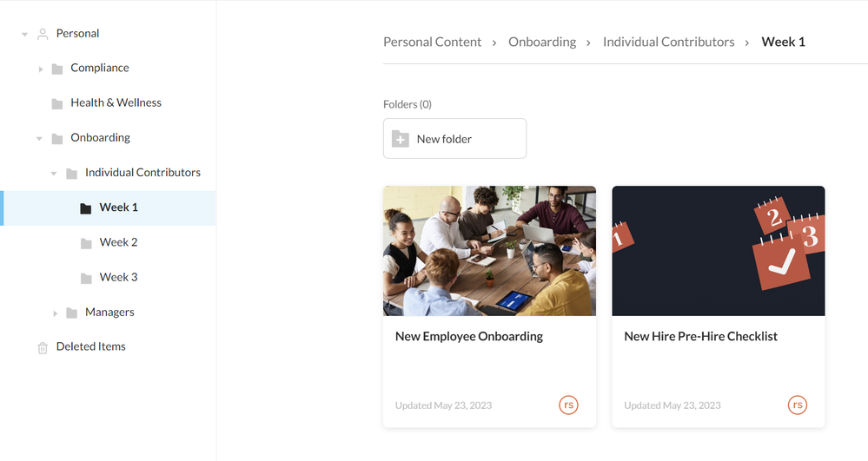Image resolution: width=868 pixels, height=461 pixels.
Task: Click the RS avatar on New Employee Onboarding
Action: (x=568, y=405)
